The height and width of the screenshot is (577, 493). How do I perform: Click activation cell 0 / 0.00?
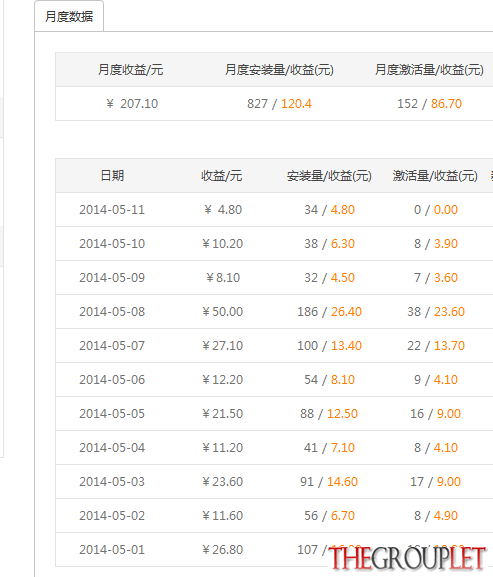tap(436, 210)
